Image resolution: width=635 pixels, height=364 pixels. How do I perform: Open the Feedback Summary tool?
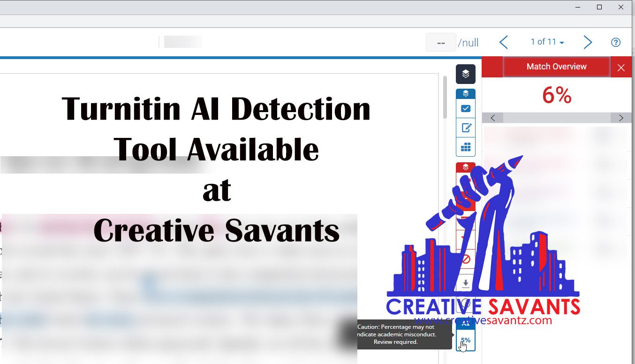465,127
